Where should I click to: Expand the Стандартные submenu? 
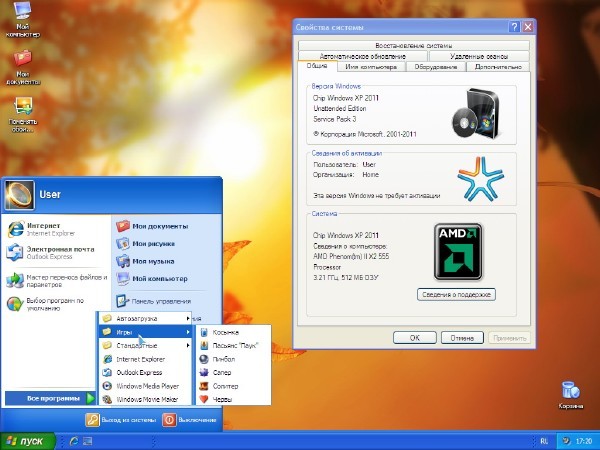[x=145, y=346]
